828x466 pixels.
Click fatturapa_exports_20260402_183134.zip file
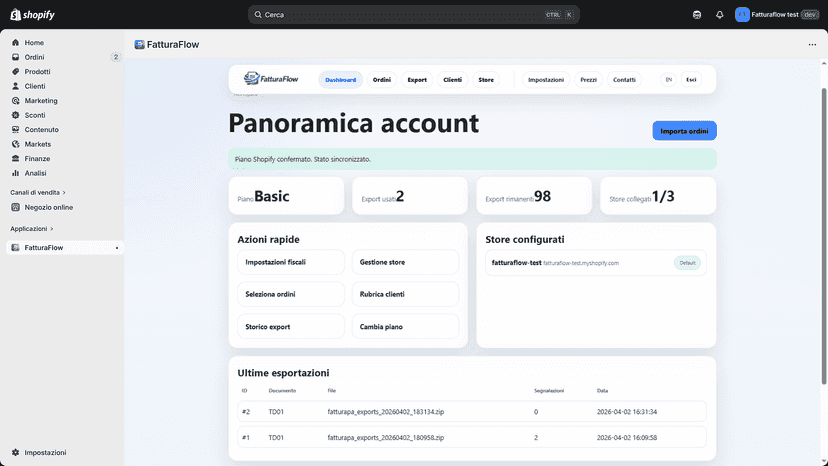click(385, 412)
